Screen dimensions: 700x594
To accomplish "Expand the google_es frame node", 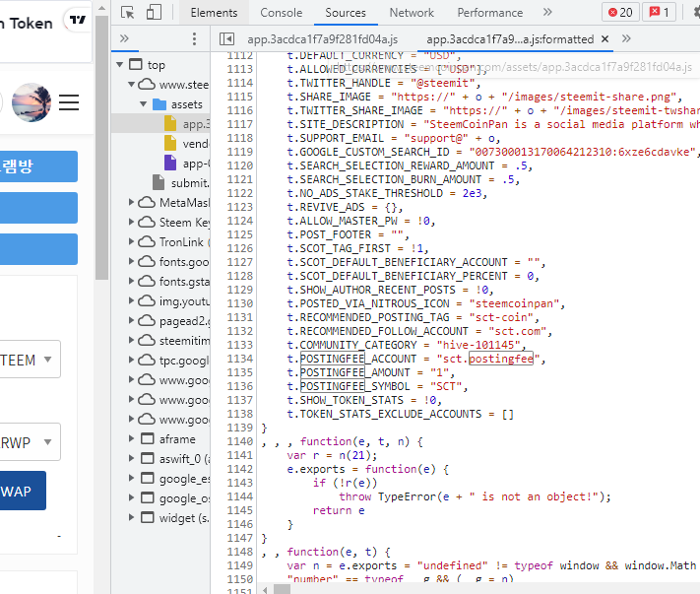I will [x=131, y=478].
